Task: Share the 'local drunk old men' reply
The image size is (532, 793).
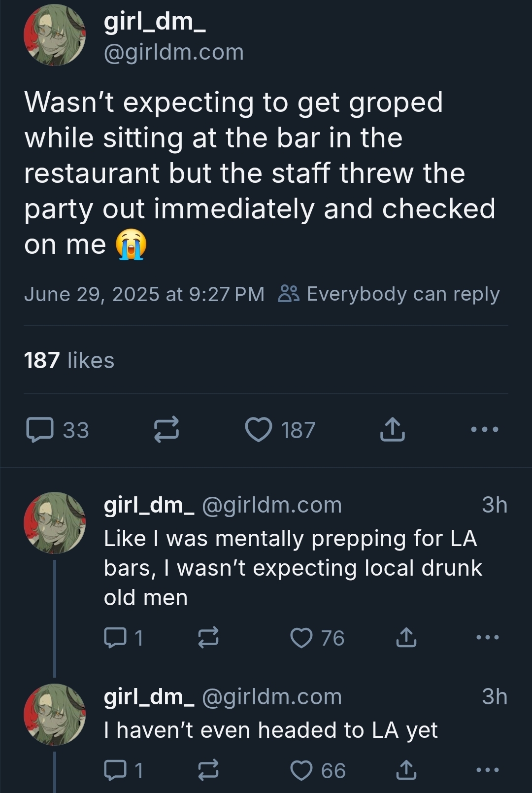Action: 406,637
